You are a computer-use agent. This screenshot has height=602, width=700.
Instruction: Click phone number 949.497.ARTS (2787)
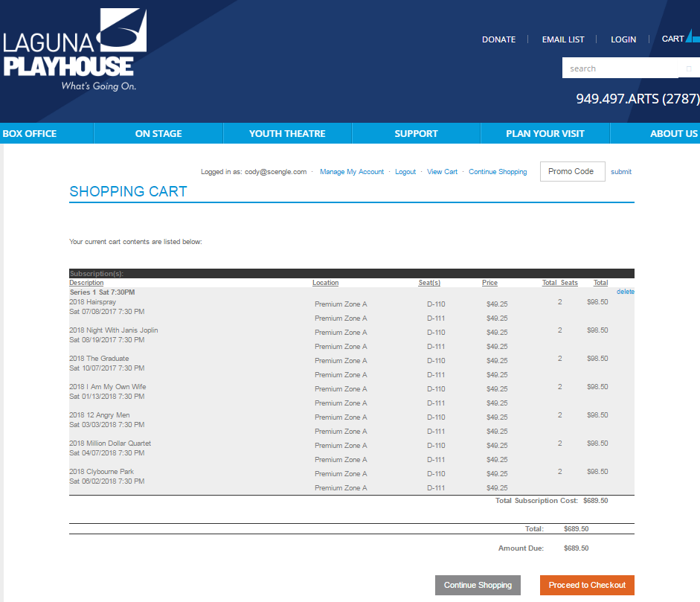638,99
